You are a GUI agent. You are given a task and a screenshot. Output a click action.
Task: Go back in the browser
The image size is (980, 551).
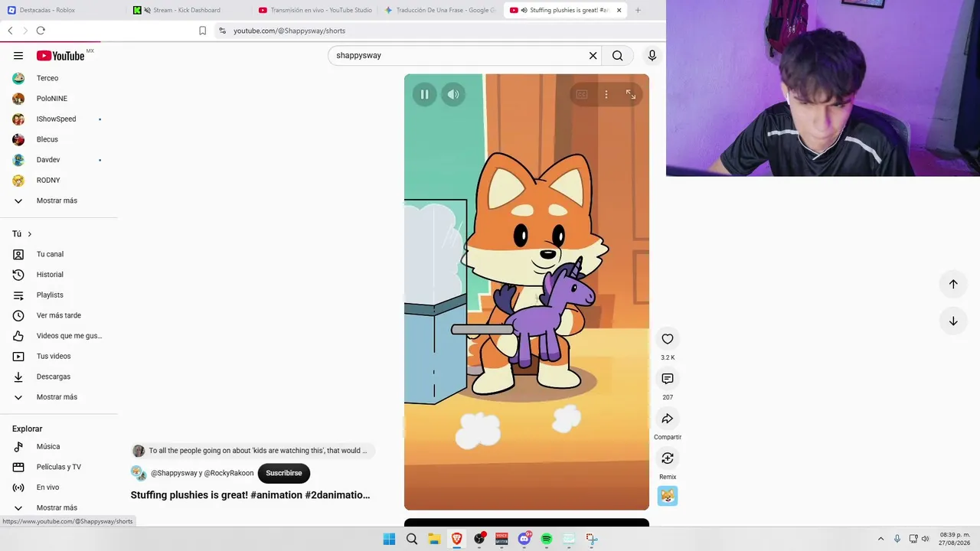point(10,31)
